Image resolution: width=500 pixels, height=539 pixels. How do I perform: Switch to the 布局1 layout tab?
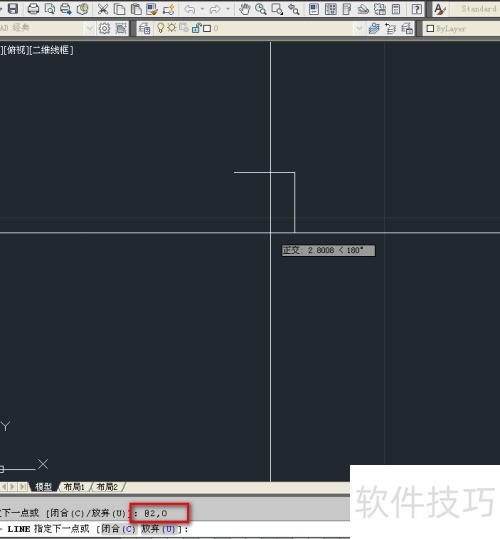click(74, 487)
